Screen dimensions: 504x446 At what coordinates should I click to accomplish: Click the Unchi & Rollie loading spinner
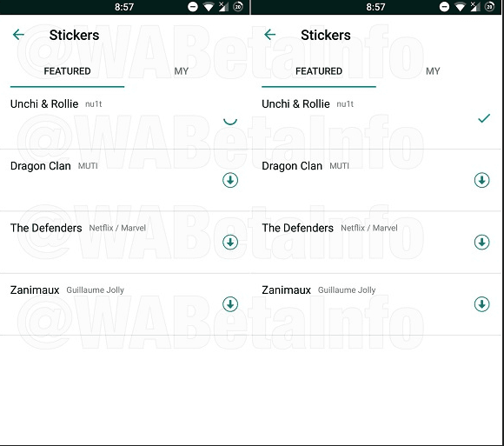230,121
